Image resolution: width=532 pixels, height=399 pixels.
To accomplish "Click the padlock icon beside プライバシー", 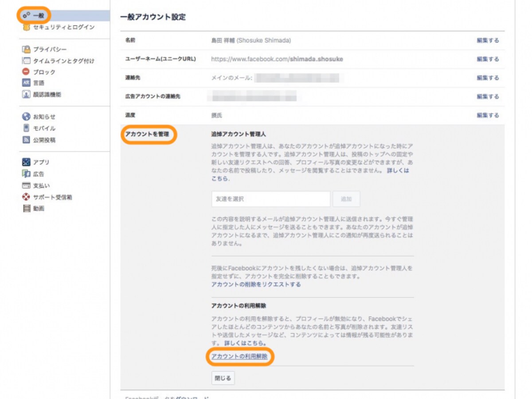I will (x=26, y=49).
